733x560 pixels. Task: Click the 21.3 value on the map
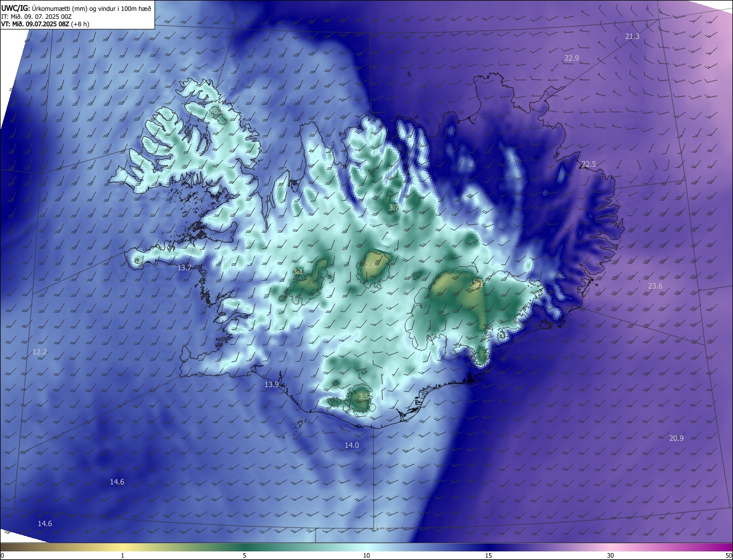pyautogui.click(x=632, y=37)
